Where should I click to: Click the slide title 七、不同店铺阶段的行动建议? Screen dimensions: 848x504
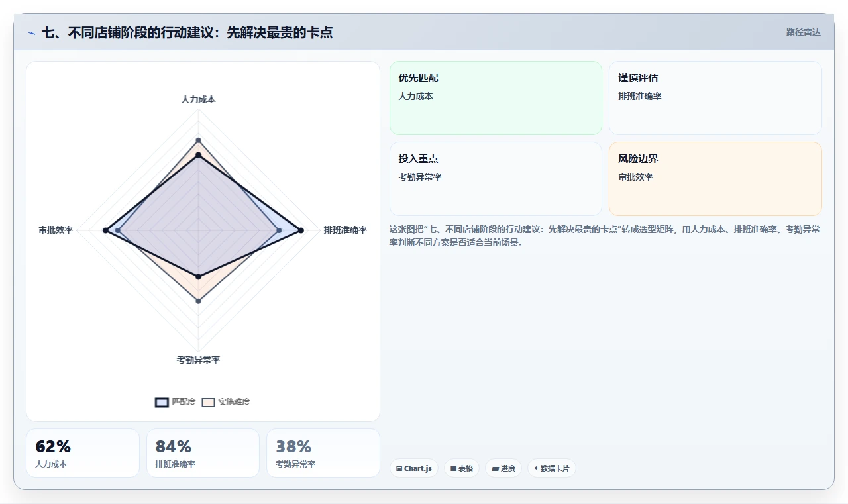point(187,32)
